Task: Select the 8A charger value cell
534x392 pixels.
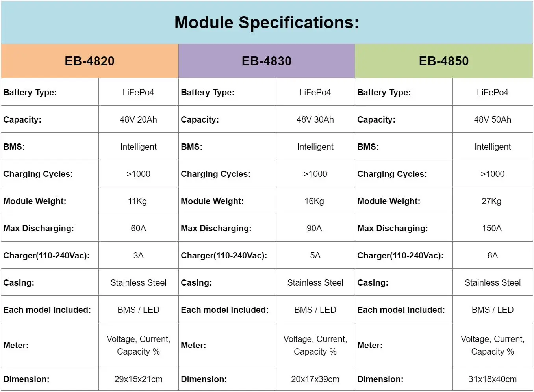Action: 492,255
